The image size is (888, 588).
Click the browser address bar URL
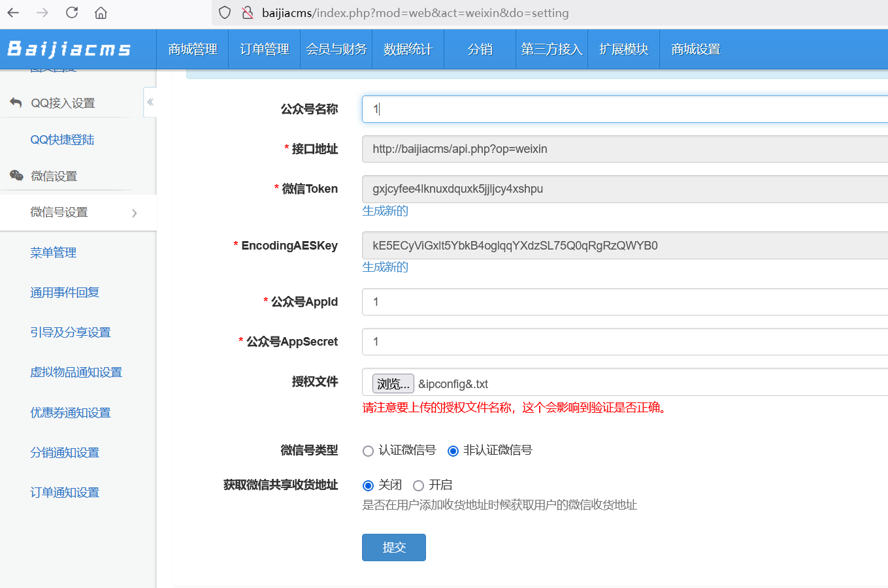point(416,12)
